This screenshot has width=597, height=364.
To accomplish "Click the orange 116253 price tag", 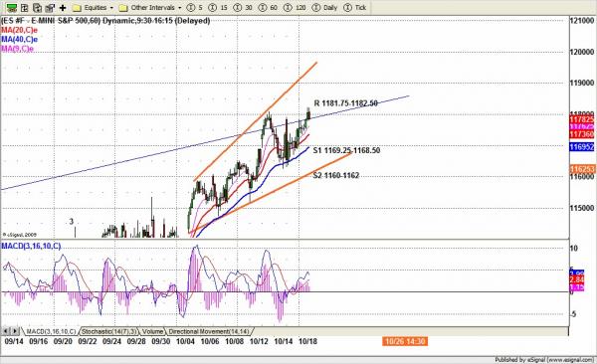I will click(582, 169).
